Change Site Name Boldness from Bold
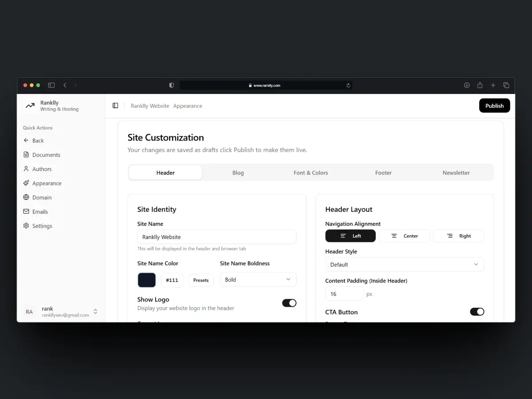532x399 pixels. [x=258, y=279]
